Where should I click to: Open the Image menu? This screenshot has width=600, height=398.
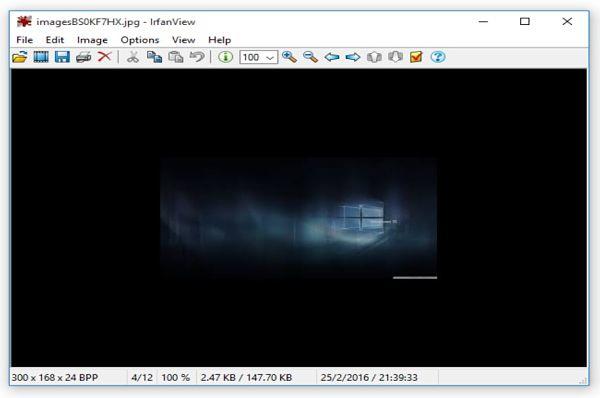tap(92, 40)
